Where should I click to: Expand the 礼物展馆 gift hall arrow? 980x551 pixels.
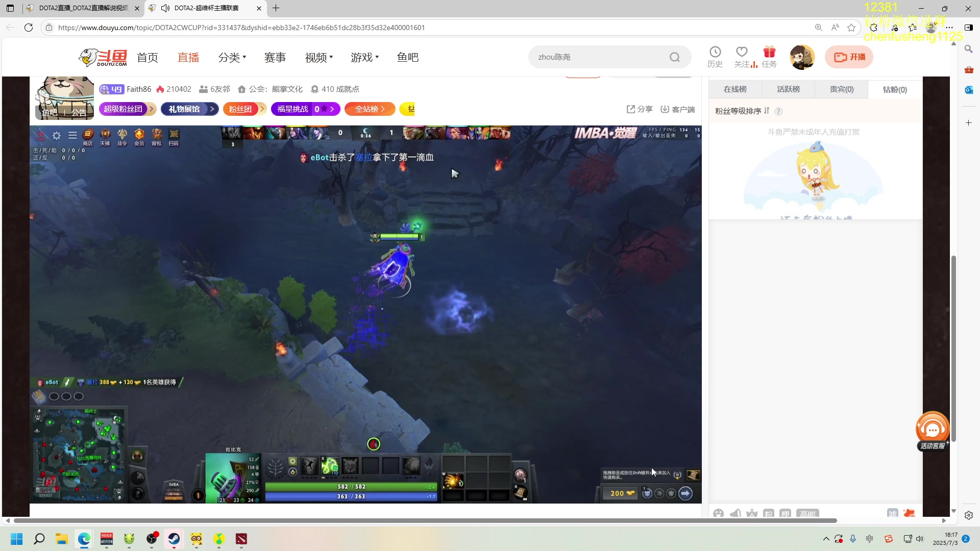pos(212,109)
